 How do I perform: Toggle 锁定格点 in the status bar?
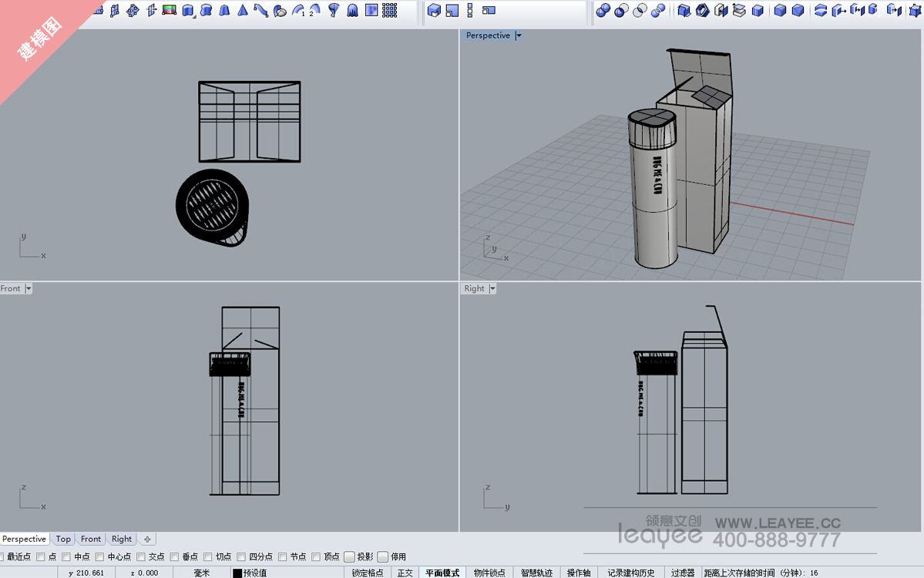click(368, 573)
